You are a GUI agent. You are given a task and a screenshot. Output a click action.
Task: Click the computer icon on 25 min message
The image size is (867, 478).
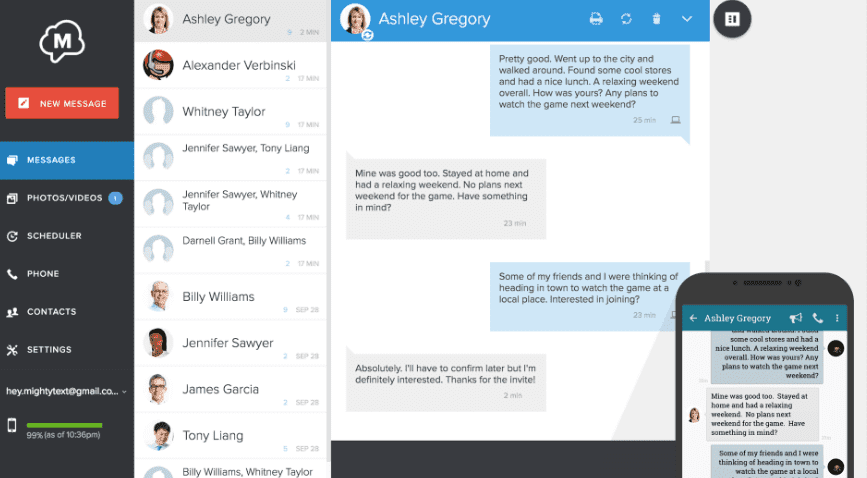(x=676, y=120)
